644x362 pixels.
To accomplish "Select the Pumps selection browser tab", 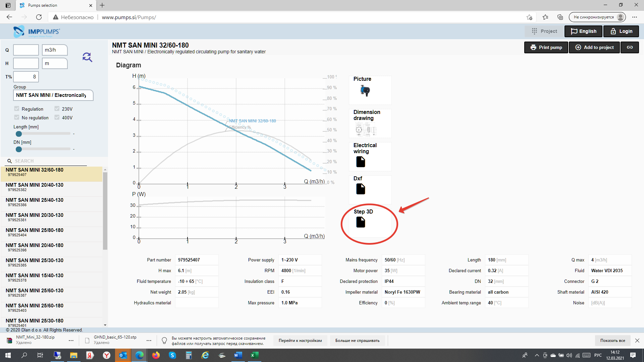I will pos(56,5).
